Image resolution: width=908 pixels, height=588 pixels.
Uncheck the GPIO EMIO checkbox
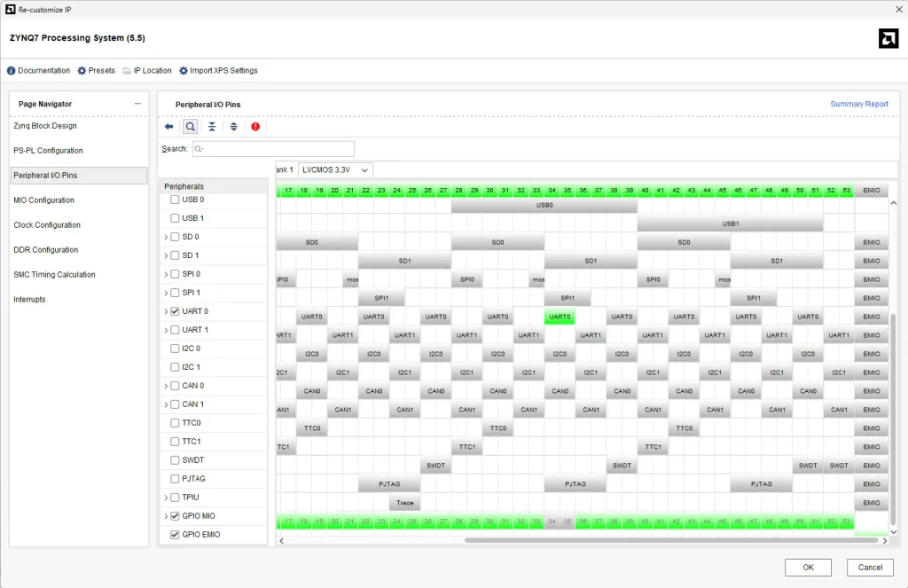[175, 535]
